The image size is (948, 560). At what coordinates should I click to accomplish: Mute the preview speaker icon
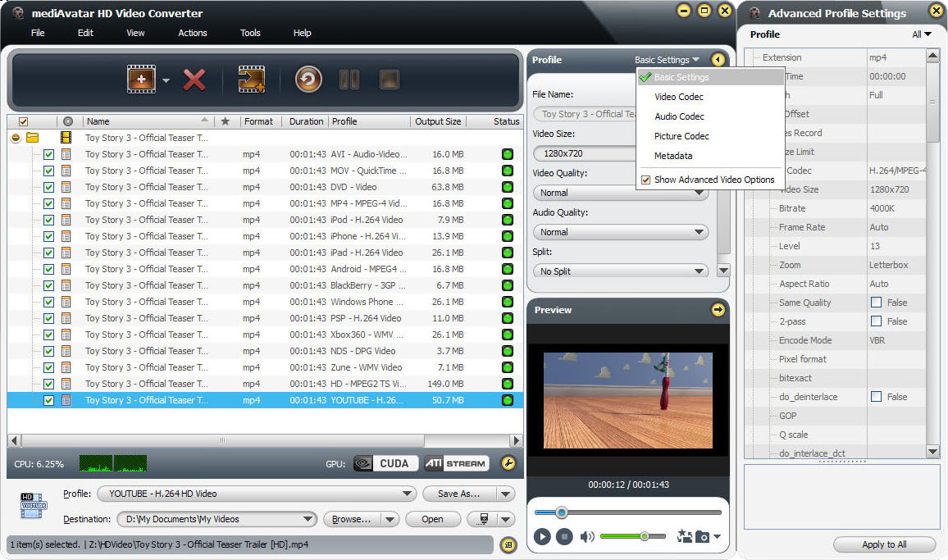pos(586,536)
